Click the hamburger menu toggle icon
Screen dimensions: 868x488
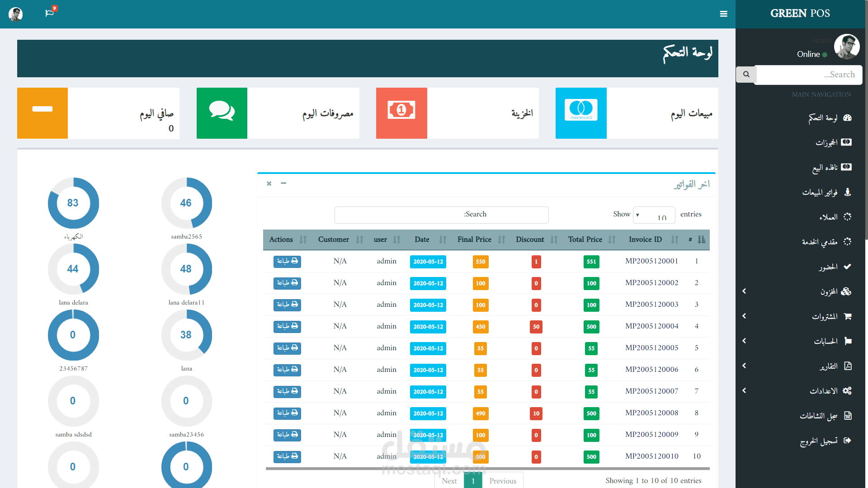[x=723, y=14]
